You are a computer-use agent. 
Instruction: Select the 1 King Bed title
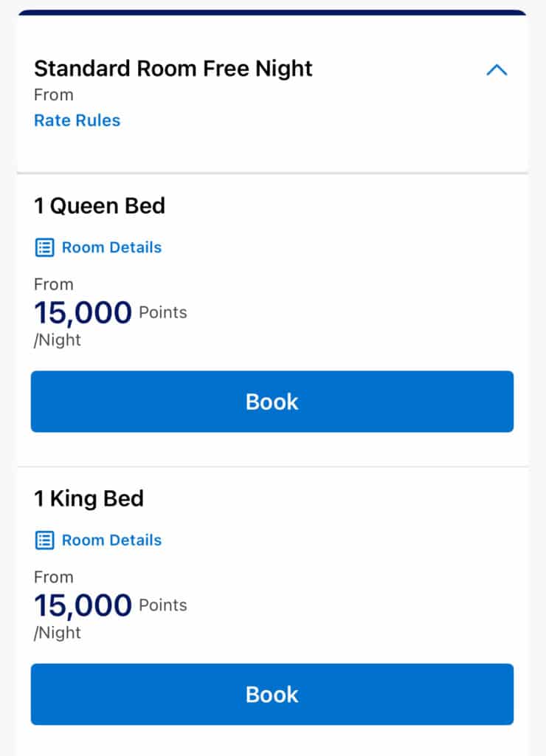point(89,499)
